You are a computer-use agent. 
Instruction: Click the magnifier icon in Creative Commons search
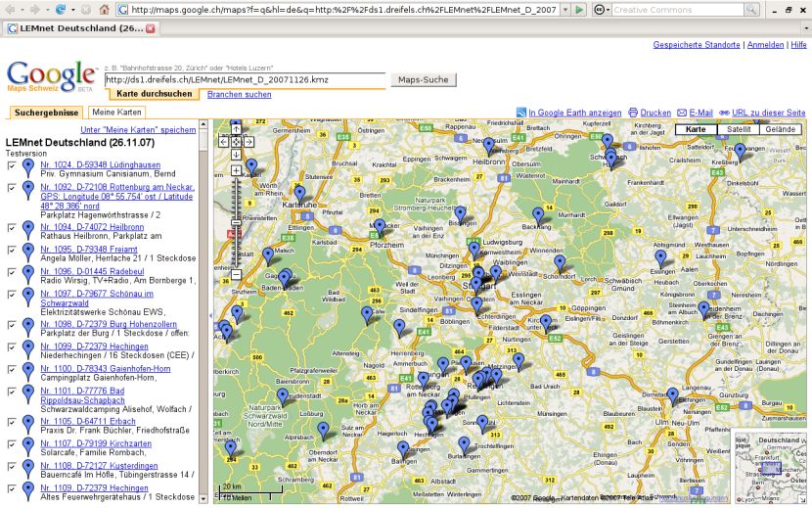[751, 10]
